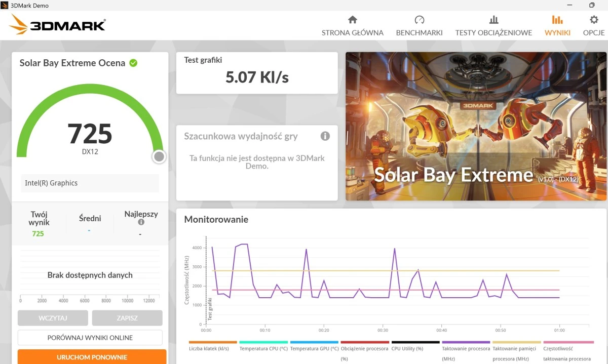Image resolution: width=608 pixels, height=364 pixels.
Task: Click the gray score gauge handle
Action: pyautogui.click(x=159, y=156)
